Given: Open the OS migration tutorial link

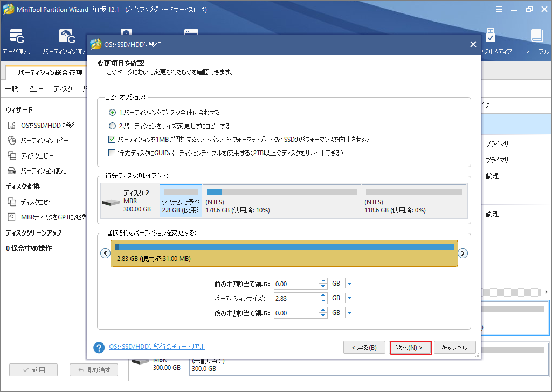Looking at the screenshot, I should 156,347.
